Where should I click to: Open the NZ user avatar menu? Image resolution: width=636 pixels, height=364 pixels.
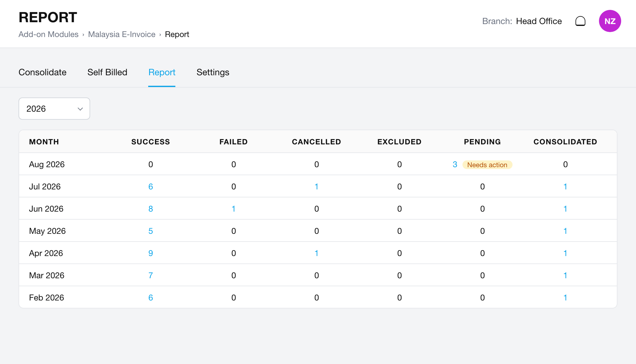[x=610, y=21]
